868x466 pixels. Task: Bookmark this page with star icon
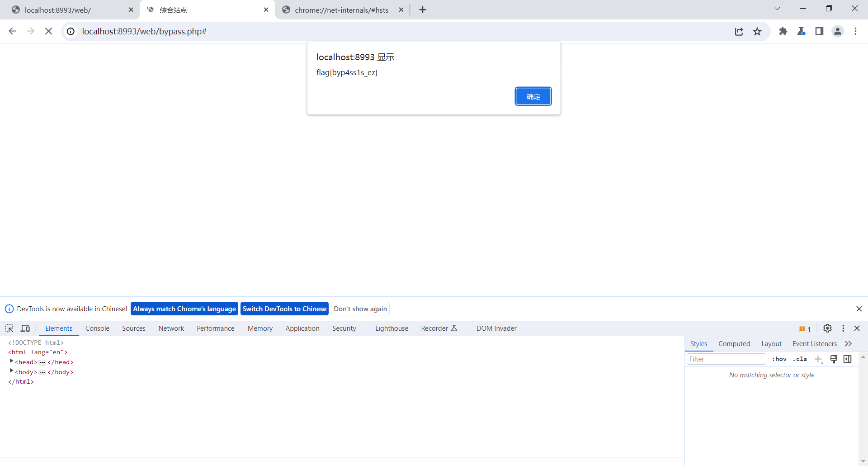pyautogui.click(x=757, y=31)
